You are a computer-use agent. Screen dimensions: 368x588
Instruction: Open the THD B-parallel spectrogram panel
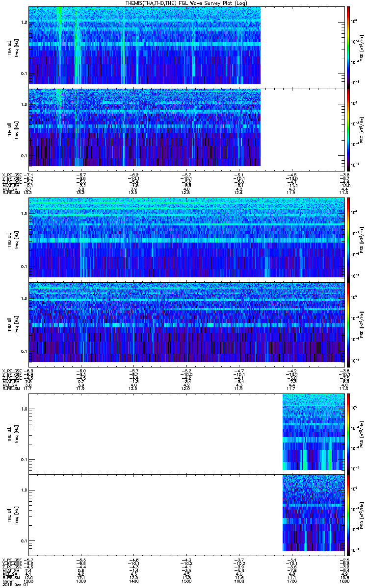click(x=186, y=321)
